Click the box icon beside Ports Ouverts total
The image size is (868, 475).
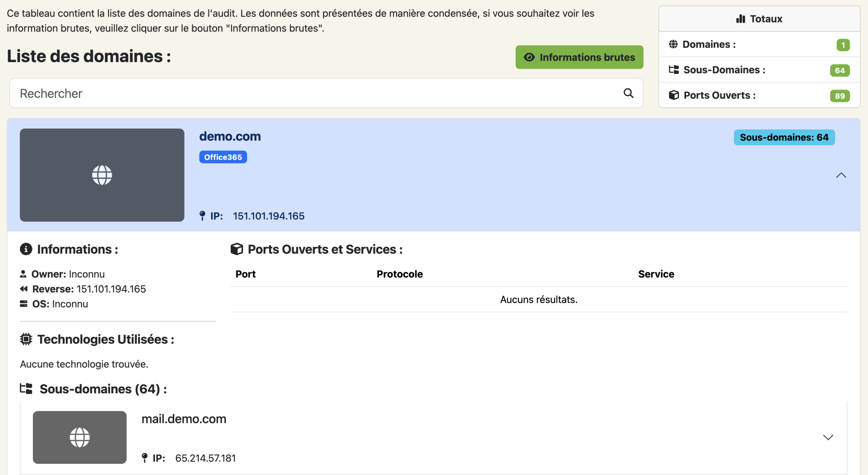tap(674, 95)
